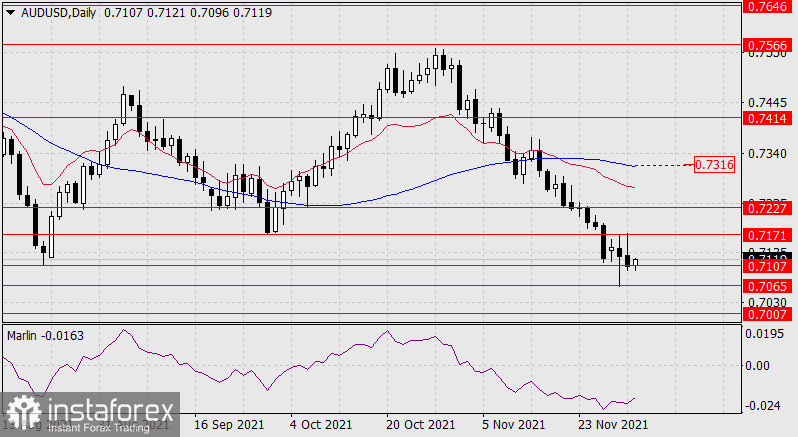This screenshot has width=798, height=437.
Task: Click the 23 Nov 2021 date label
Action: [x=613, y=425]
